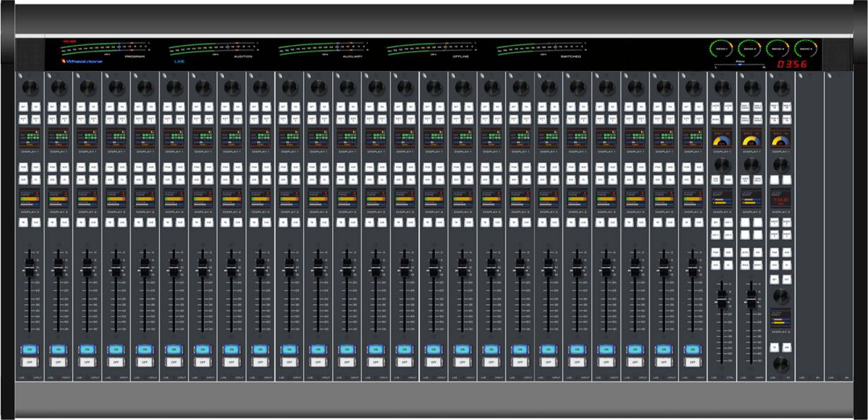Click the SEND 1 circular indicator
The height and width of the screenshot is (420, 868).
tap(721, 49)
